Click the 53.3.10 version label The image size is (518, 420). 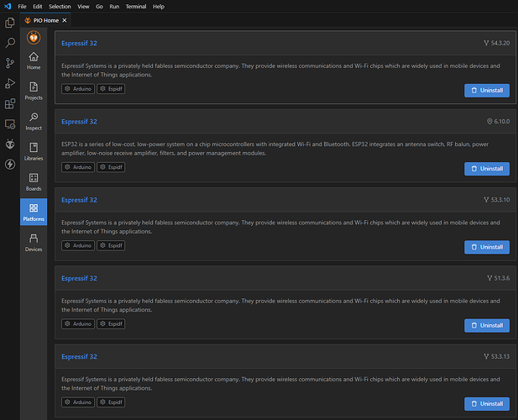pos(497,200)
